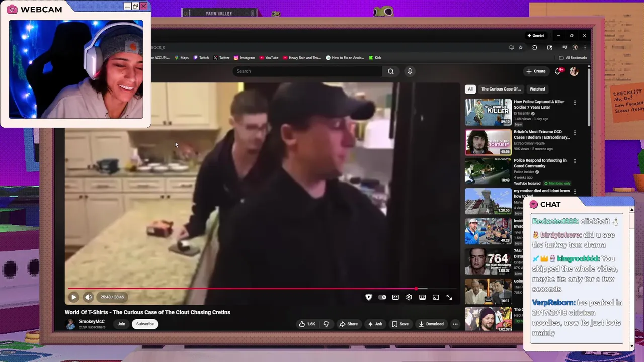Open the Create menu on YouTube
Screen dimensions: 644x362
536,71
